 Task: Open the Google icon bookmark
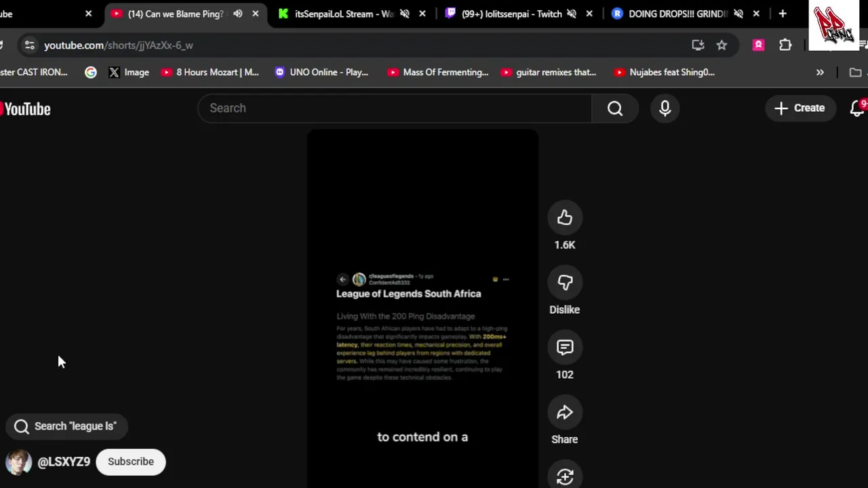coord(91,73)
